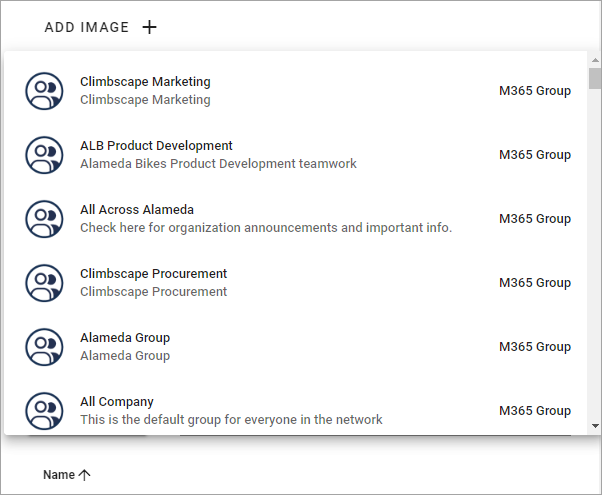
Task: Pick the Climbscape Procurement title
Action: coord(154,274)
